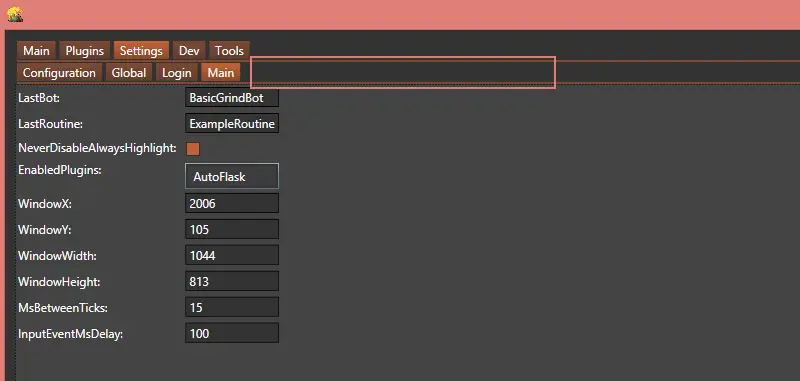Click the NeverDisableAlwaysHighlight: label text

tap(97, 148)
